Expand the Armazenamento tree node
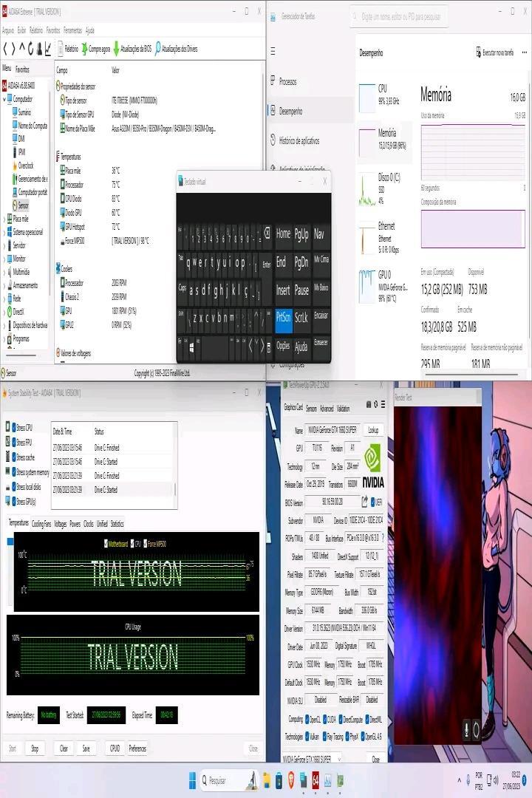The height and width of the screenshot is (798, 532). pyautogui.click(x=4, y=285)
